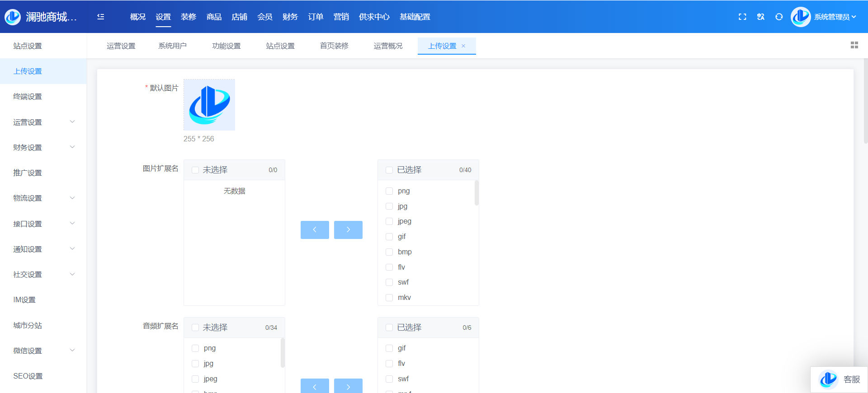Switch to the 功能设置 tab
The width and height of the screenshot is (868, 393).
226,46
